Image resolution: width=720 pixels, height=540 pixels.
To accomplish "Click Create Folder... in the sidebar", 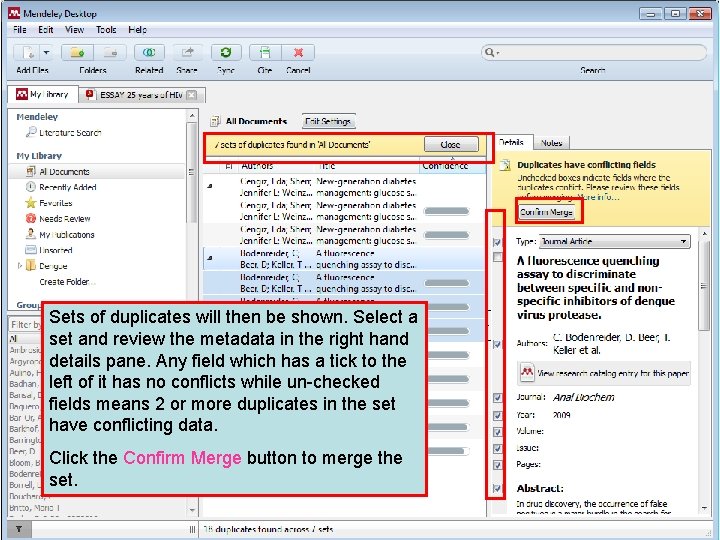I will 68,282.
